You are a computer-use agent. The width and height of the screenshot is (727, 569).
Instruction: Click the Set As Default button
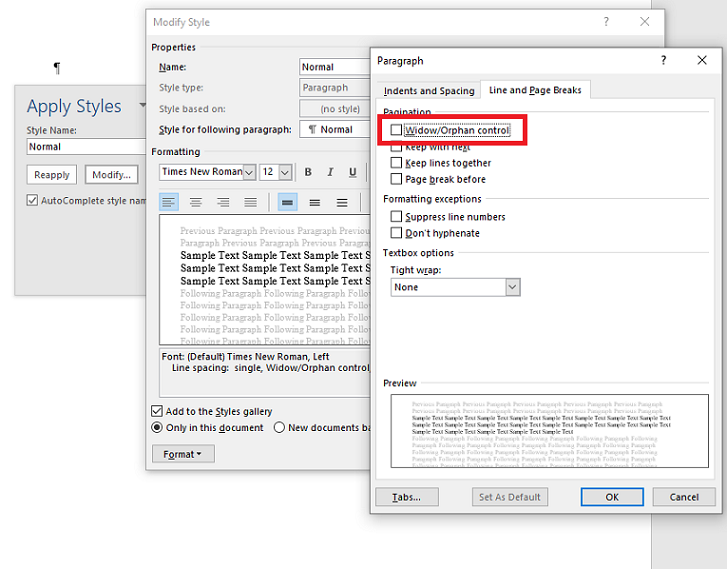coord(510,497)
